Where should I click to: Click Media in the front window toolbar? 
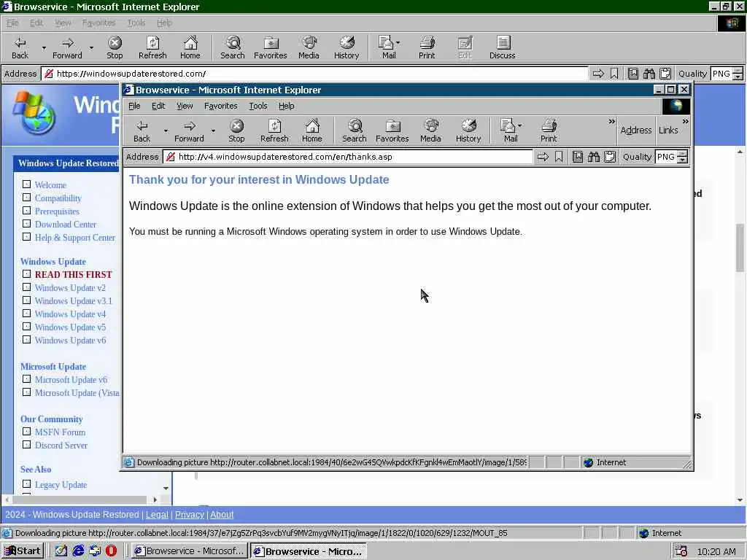430,131
